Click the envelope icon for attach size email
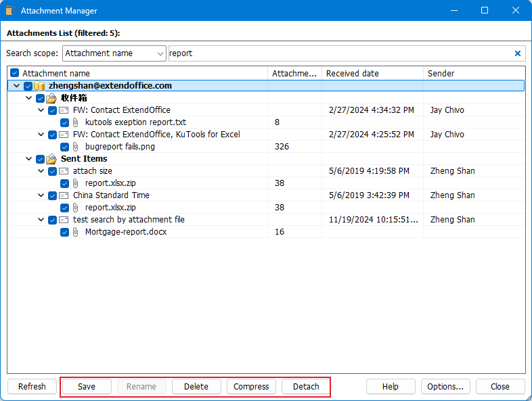 tap(64, 171)
